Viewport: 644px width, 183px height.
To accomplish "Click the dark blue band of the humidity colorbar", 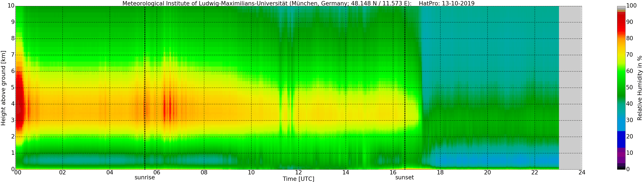I will [621, 140].
